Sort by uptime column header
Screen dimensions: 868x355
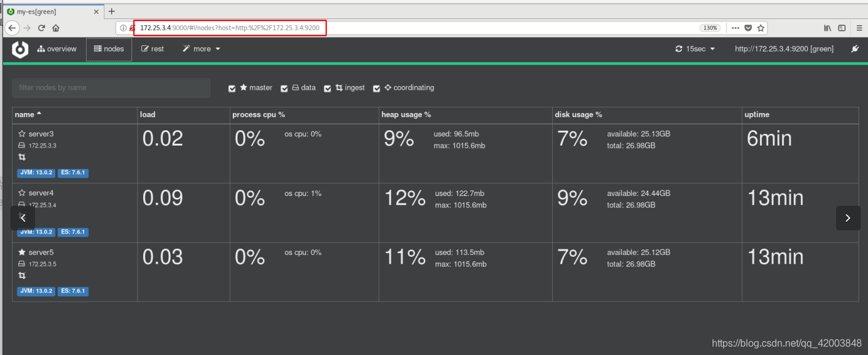757,115
